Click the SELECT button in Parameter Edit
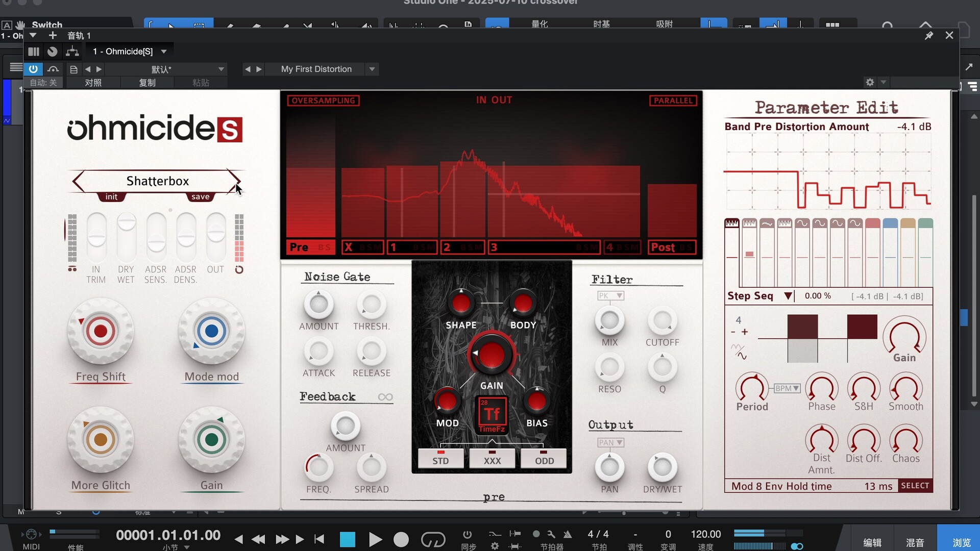Viewport: 980px width, 551px height. 915,486
